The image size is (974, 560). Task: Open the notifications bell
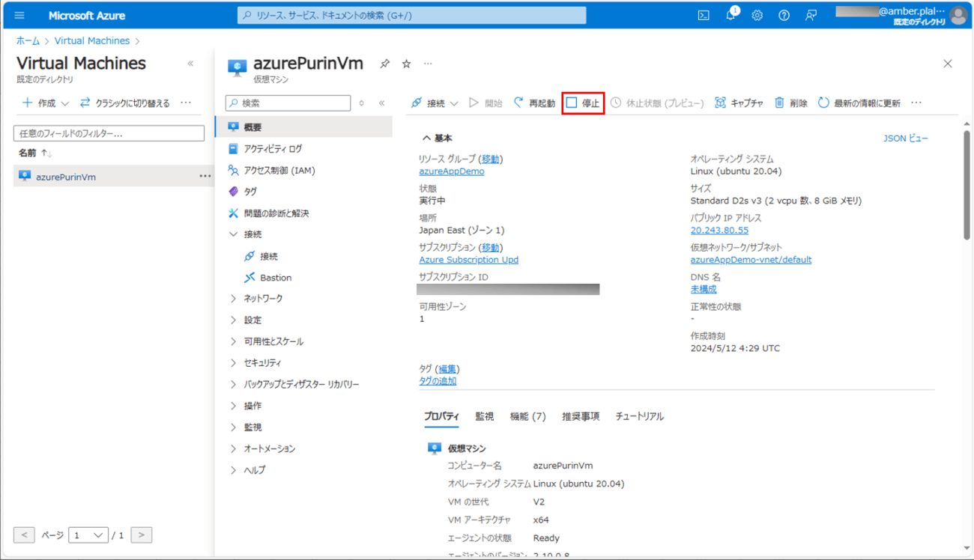pyautogui.click(x=731, y=15)
